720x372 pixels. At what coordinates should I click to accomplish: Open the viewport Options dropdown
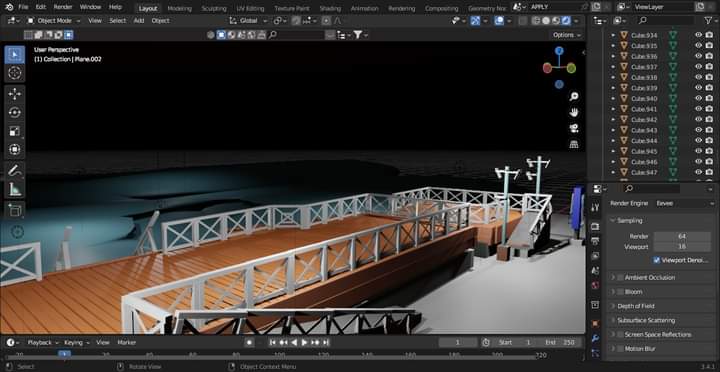(x=566, y=35)
